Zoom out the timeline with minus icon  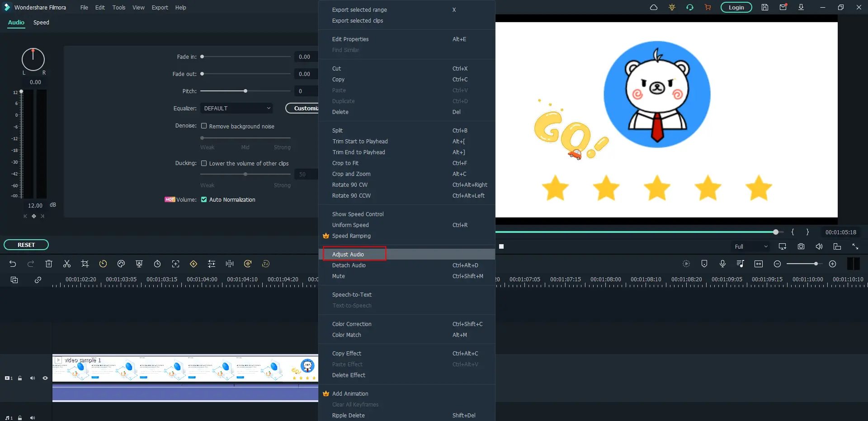(x=777, y=264)
